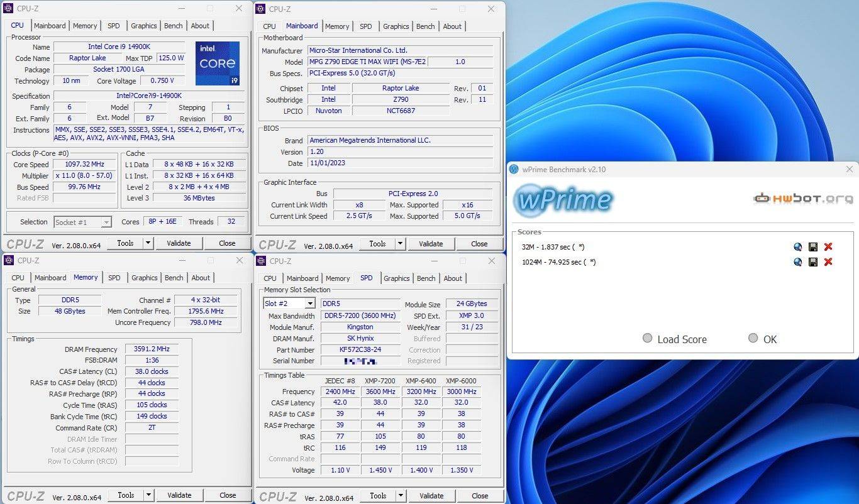The width and height of the screenshot is (859, 504).
Task: Click the Intel Core i9 logo badge
Action: coord(218,63)
